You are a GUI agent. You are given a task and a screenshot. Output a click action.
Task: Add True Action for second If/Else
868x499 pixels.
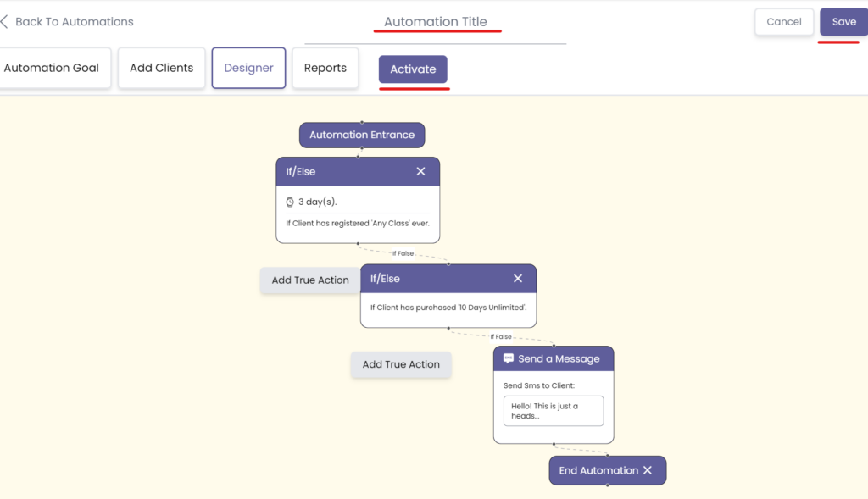(401, 364)
